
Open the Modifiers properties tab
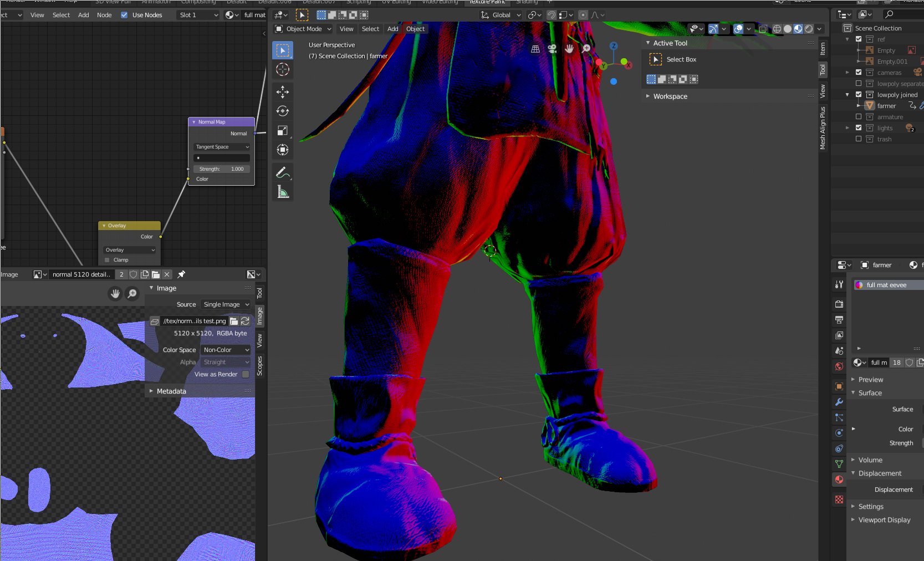click(x=839, y=402)
